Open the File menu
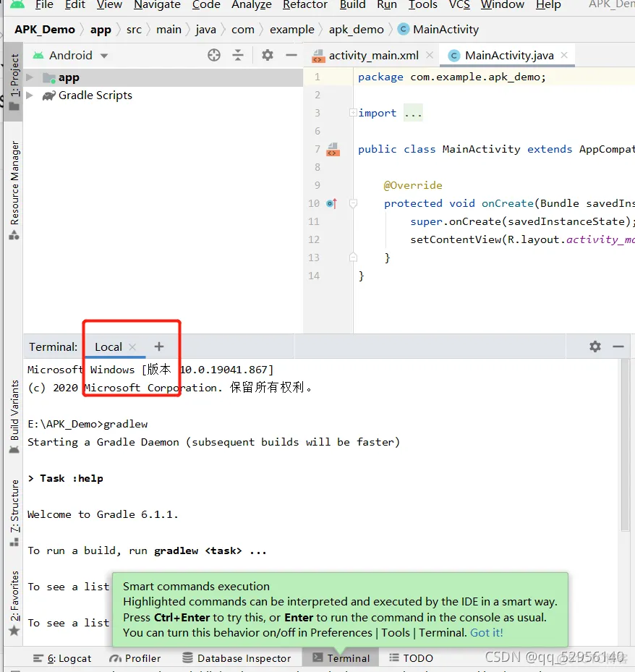This screenshot has height=672, width=635. 44,5
